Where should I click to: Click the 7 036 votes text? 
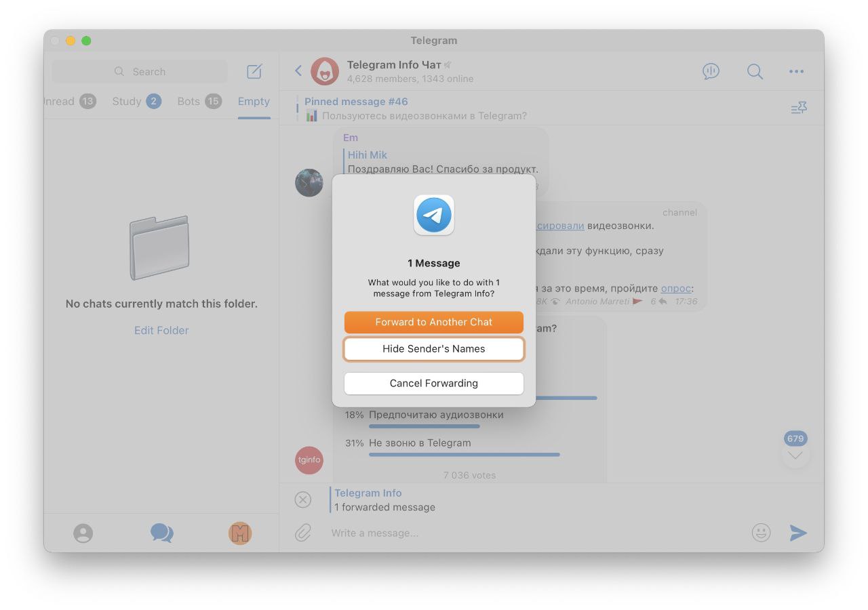pyautogui.click(x=469, y=475)
